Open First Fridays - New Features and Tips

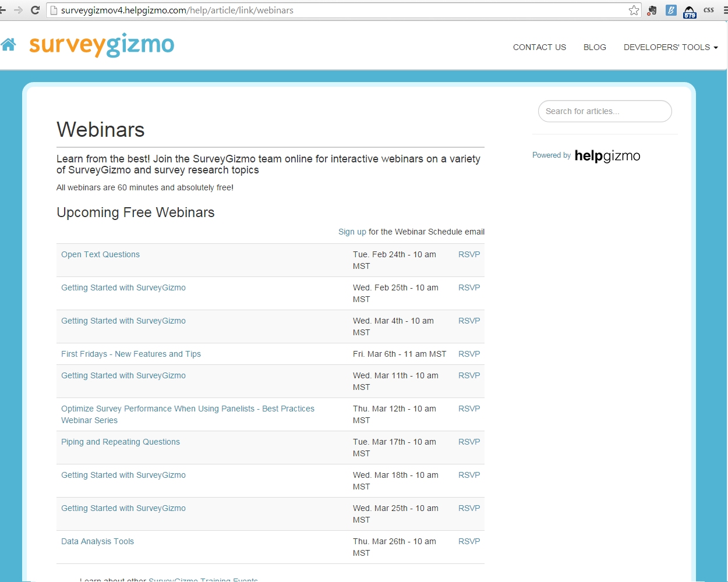131,354
